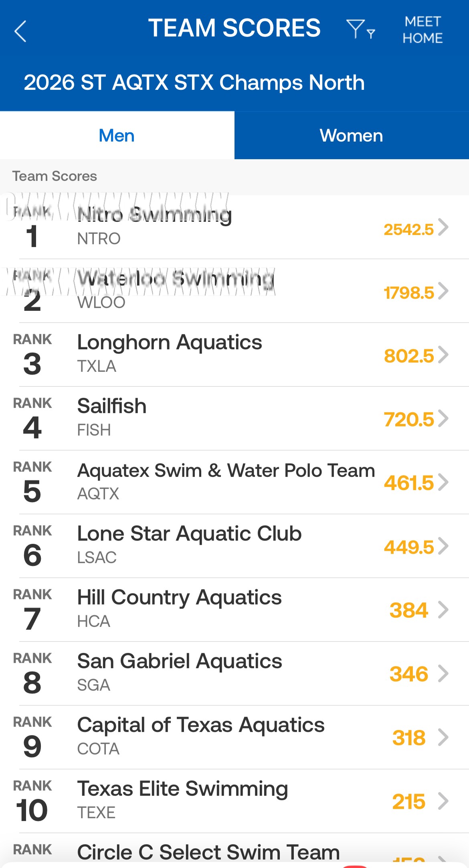469x868 pixels.
Task: Expand Nitro Swimming score chevron
Action: [x=443, y=227]
